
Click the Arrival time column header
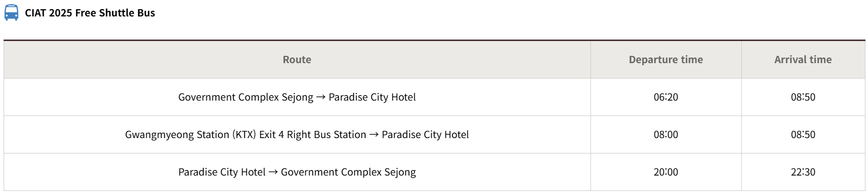click(x=803, y=60)
